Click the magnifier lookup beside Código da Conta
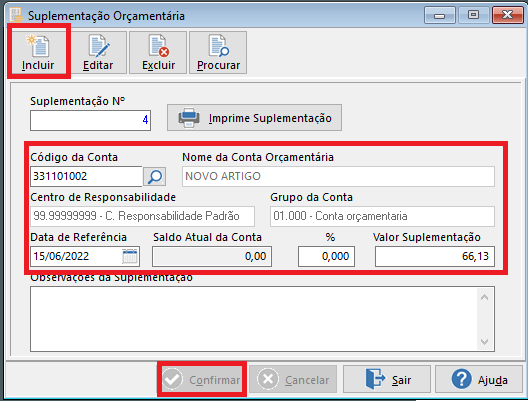528x401 pixels. 155,176
